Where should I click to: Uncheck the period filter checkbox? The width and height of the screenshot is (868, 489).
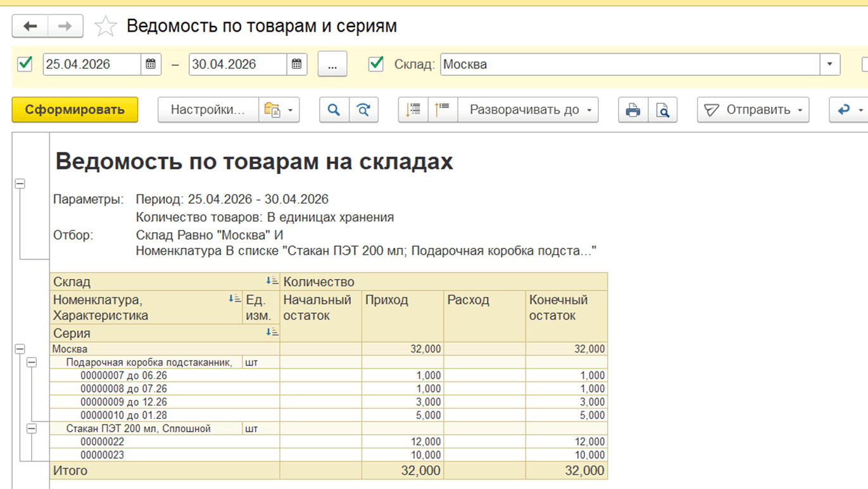(25, 64)
